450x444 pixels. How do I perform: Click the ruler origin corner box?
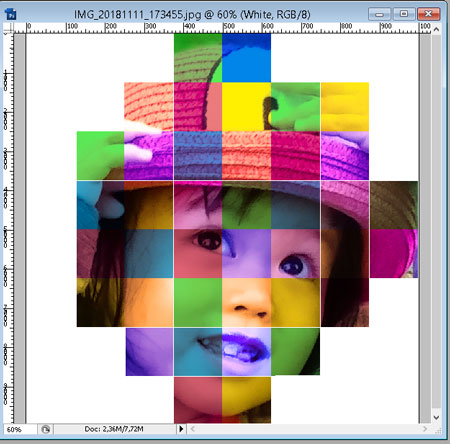pyautogui.click(x=8, y=28)
